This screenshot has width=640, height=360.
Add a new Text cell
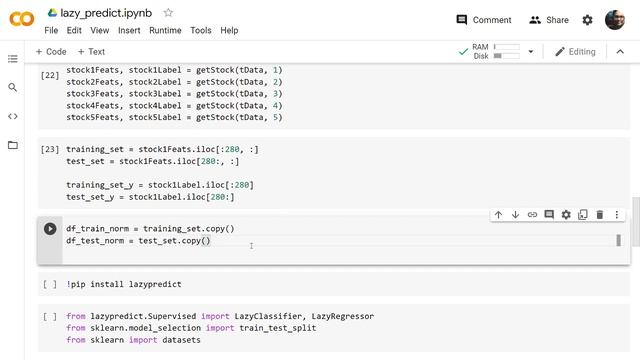[x=91, y=52]
